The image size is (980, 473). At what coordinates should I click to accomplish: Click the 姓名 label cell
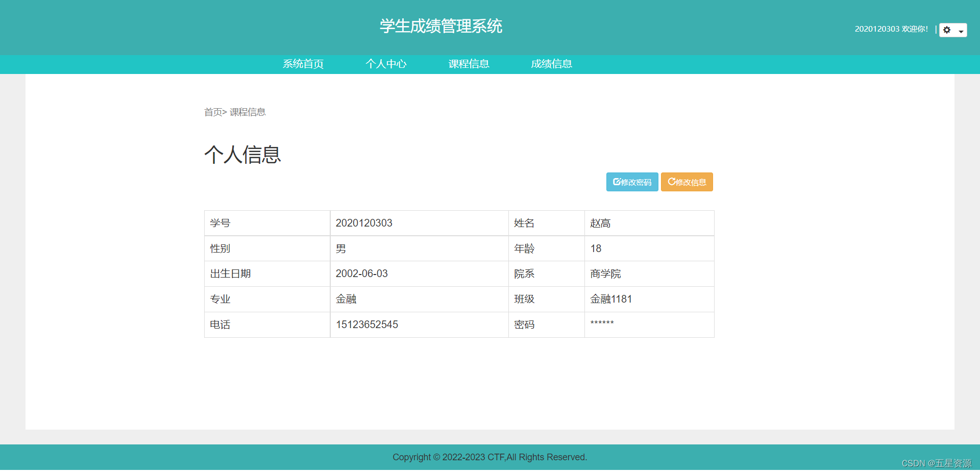click(546, 223)
